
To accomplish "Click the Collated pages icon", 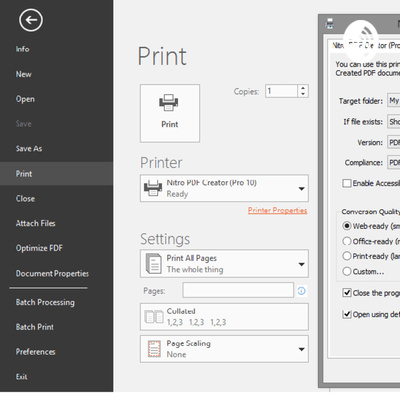I will [154, 317].
